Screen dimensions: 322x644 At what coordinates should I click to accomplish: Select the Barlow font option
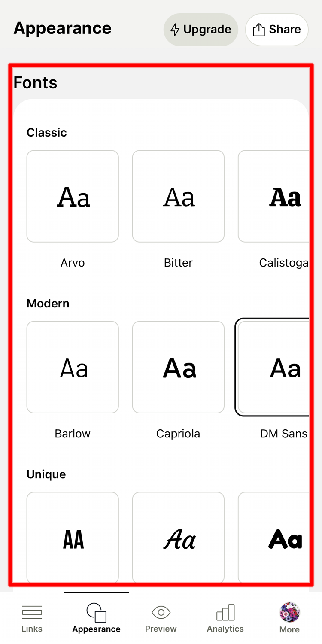(x=73, y=367)
